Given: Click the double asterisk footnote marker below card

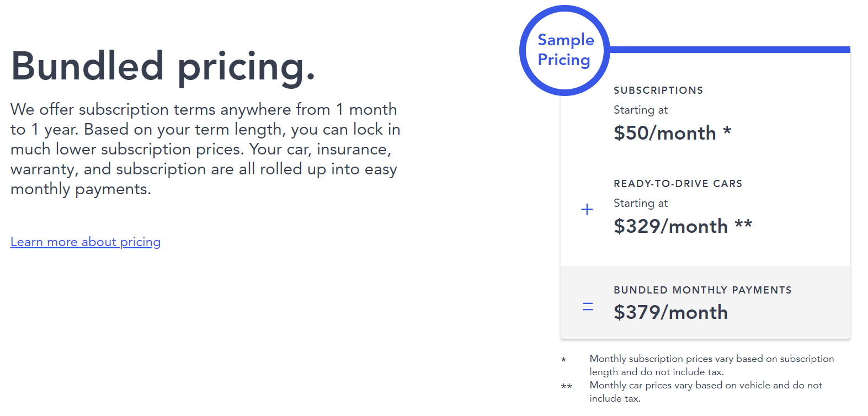Looking at the screenshot, I should [566, 386].
